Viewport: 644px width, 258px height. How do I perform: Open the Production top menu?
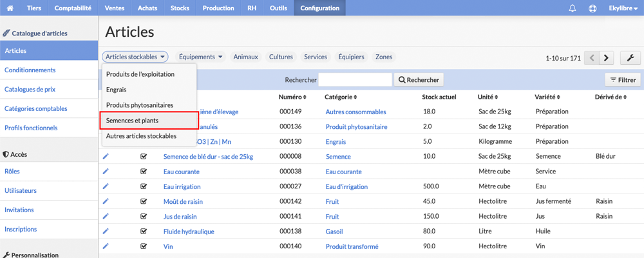coord(218,8)
